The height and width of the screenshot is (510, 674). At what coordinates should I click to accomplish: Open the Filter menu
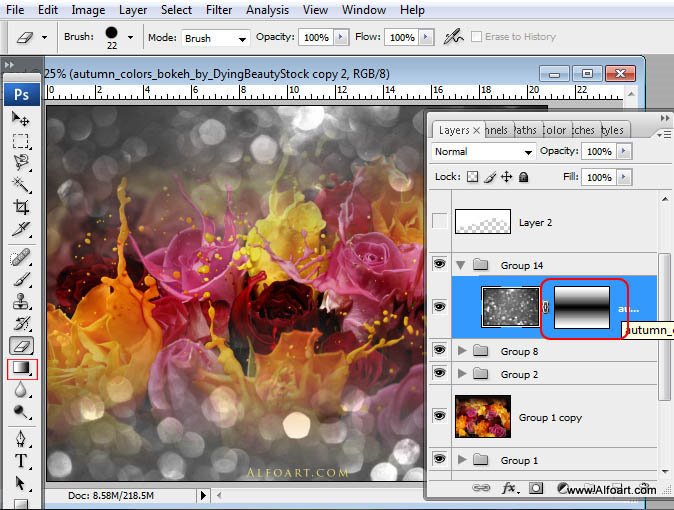(x=219, y=9)
